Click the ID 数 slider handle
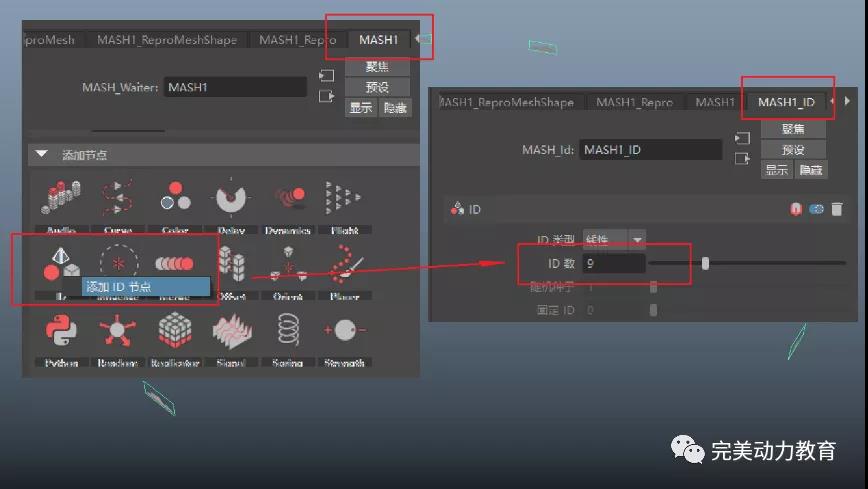This screenshot has height=489, width=868. (706, 264)
